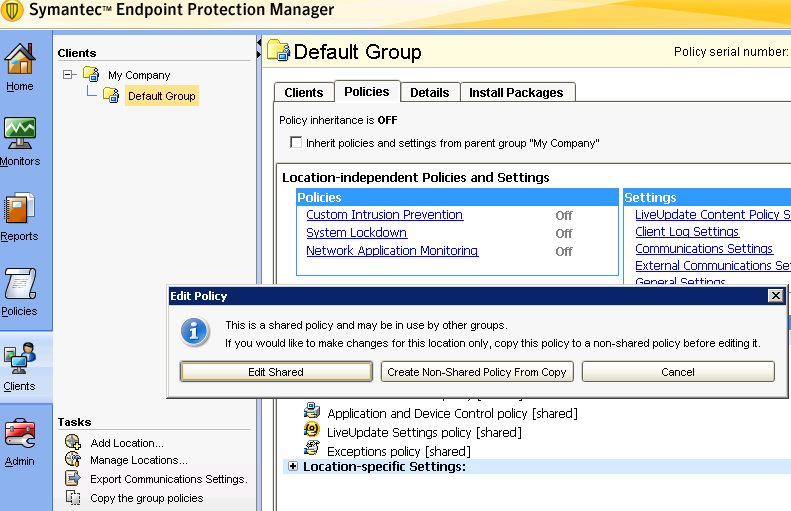This screenshot has width=791, height=511.
Task: Select LiveUpdate Settings policy [shared]
Action: pos(424,432)
